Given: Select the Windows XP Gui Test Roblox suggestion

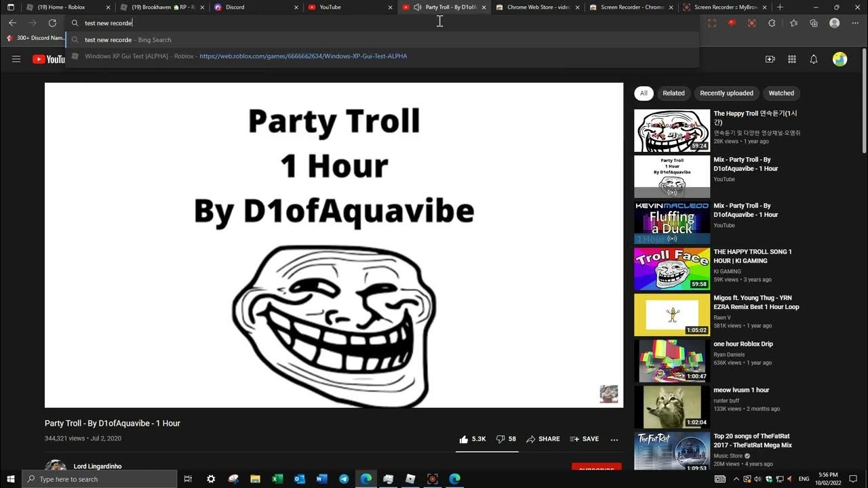Looking at the screenshot, I should pyautogui.click(x=382, y=56).
